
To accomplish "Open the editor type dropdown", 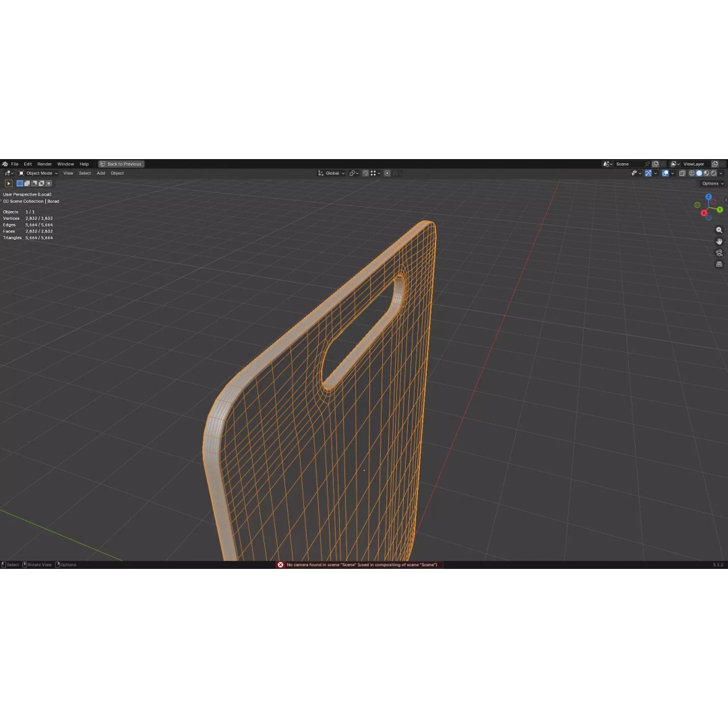I will click(x=9, y=173).
